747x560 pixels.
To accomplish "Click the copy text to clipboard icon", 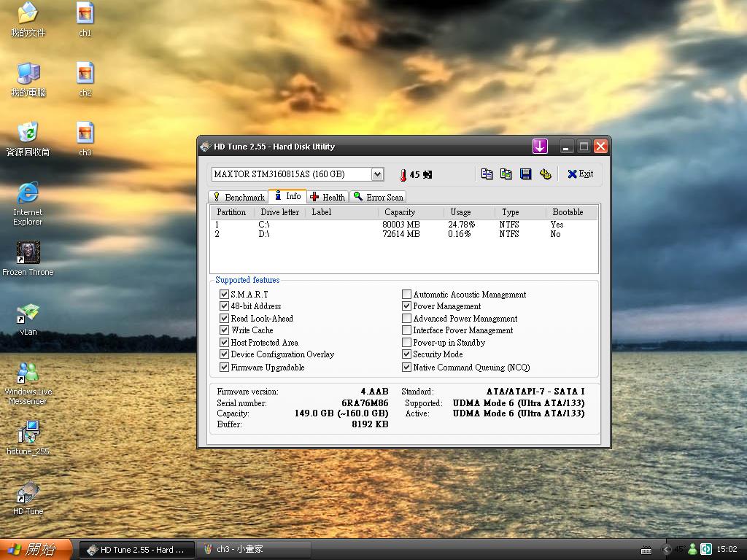I will (x=487, y=174).
